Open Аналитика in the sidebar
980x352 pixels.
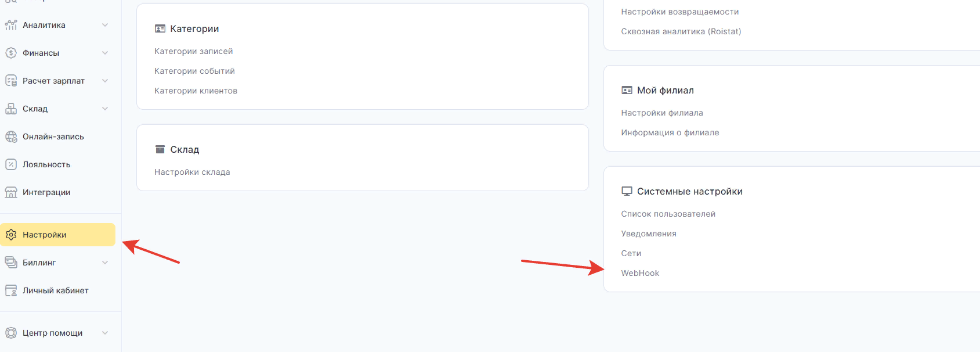pos(44,25)
